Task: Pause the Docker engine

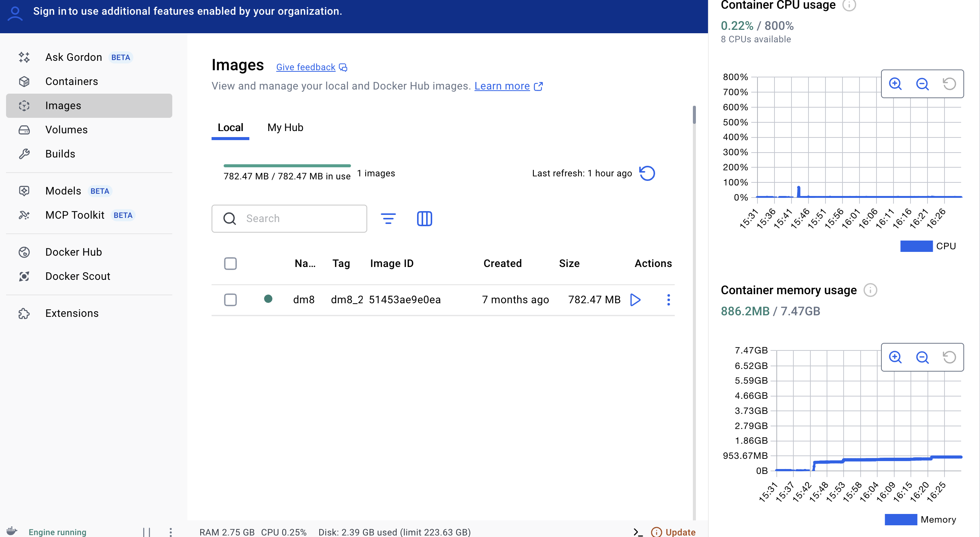Action: (x=147, y=532)
